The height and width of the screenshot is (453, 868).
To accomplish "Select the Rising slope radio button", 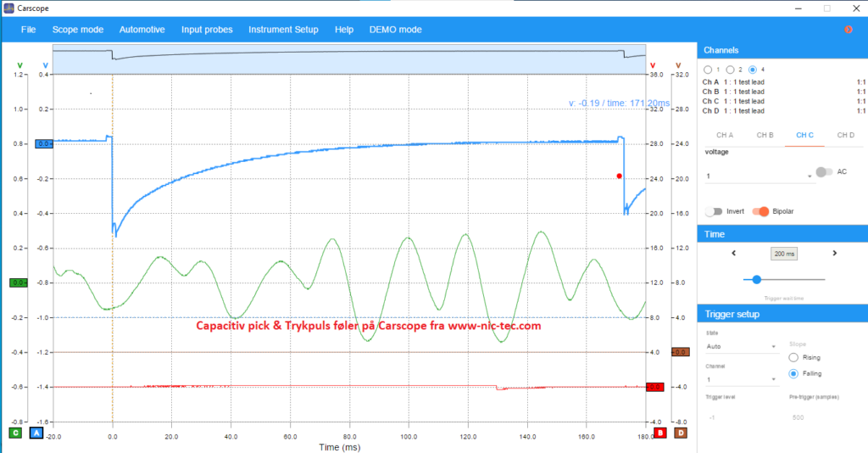I will click(793, 358).
